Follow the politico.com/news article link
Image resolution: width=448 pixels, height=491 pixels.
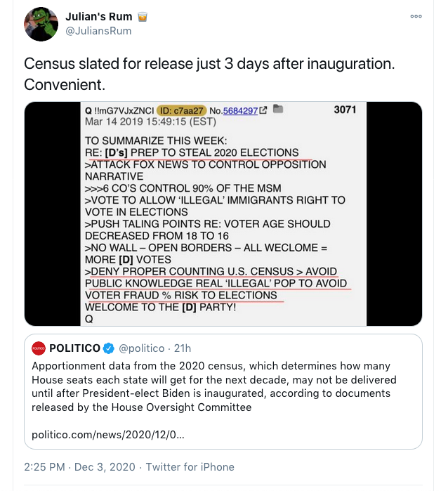(108, 435)
